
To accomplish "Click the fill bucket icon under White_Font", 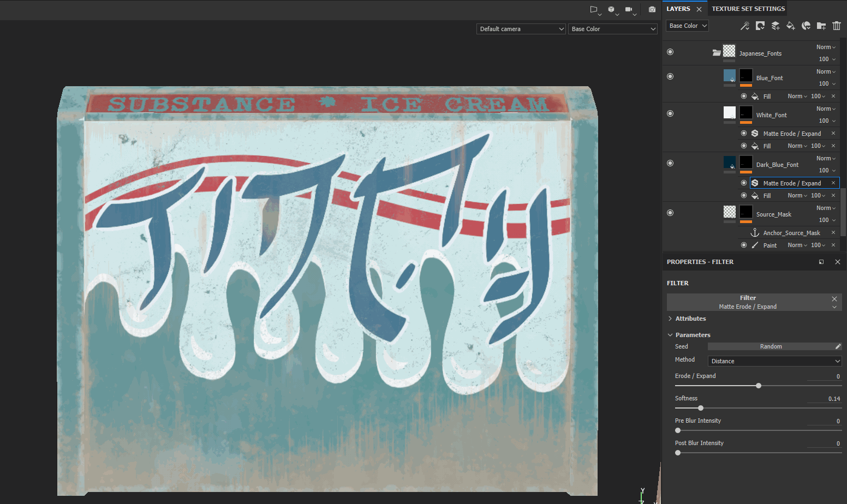I will (755, 146).
